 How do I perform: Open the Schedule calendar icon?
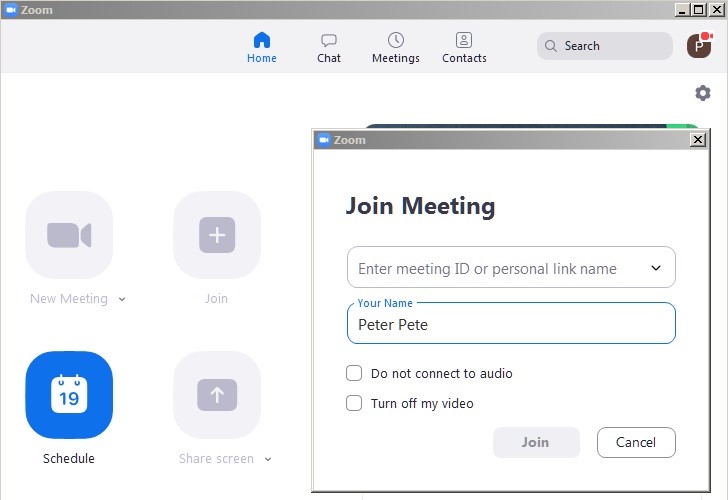tap(69, 395)
